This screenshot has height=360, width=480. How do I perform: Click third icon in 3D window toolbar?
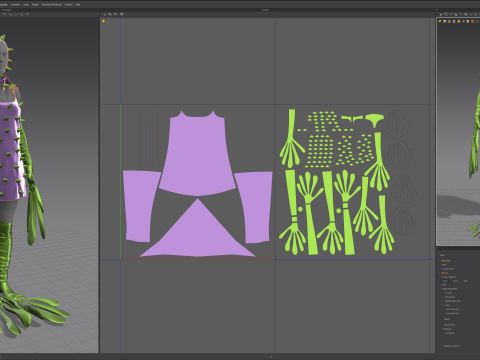click(16, 14)
